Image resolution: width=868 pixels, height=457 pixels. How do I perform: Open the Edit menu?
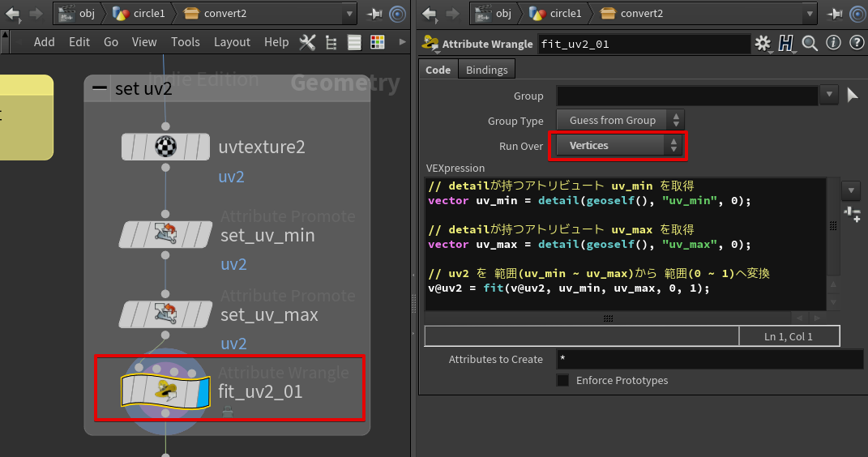[79, 42]
